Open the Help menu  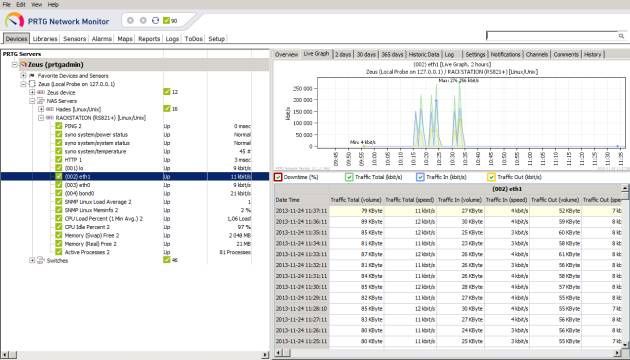(x=53, y=4)
